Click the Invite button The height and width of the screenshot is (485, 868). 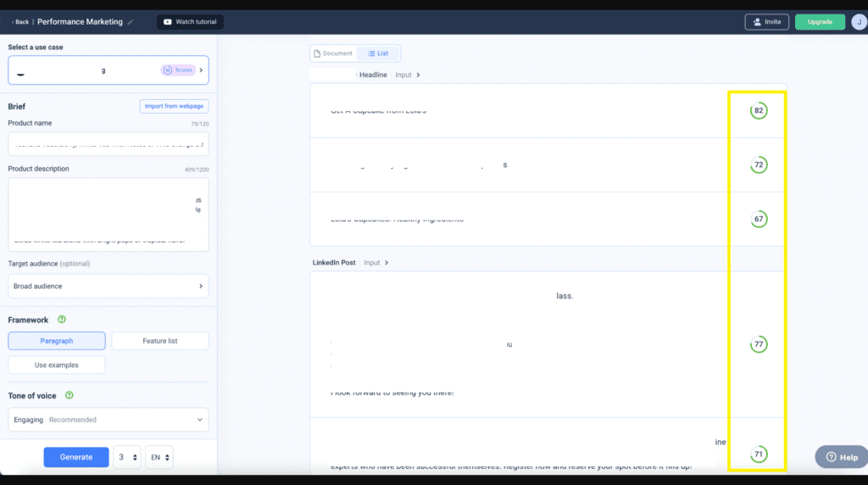(766, 22)
